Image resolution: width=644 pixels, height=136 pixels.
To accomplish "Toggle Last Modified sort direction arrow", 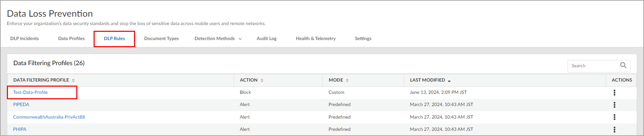I will pyautogui.click(x=449, y=81).
